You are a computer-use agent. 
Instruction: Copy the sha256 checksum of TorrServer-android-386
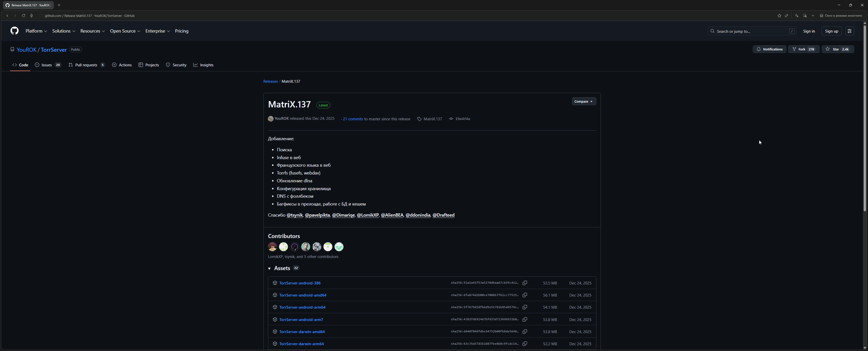tap(525, 283)
